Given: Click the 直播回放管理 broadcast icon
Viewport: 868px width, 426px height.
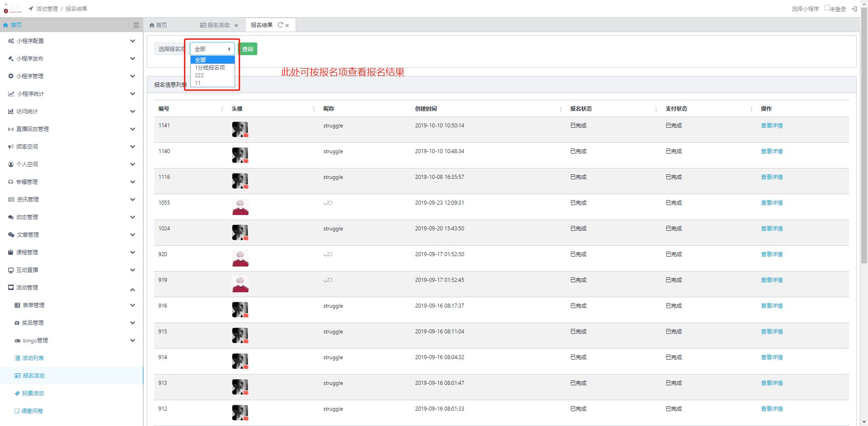Looking at the screenshot, I should [11, 129].
